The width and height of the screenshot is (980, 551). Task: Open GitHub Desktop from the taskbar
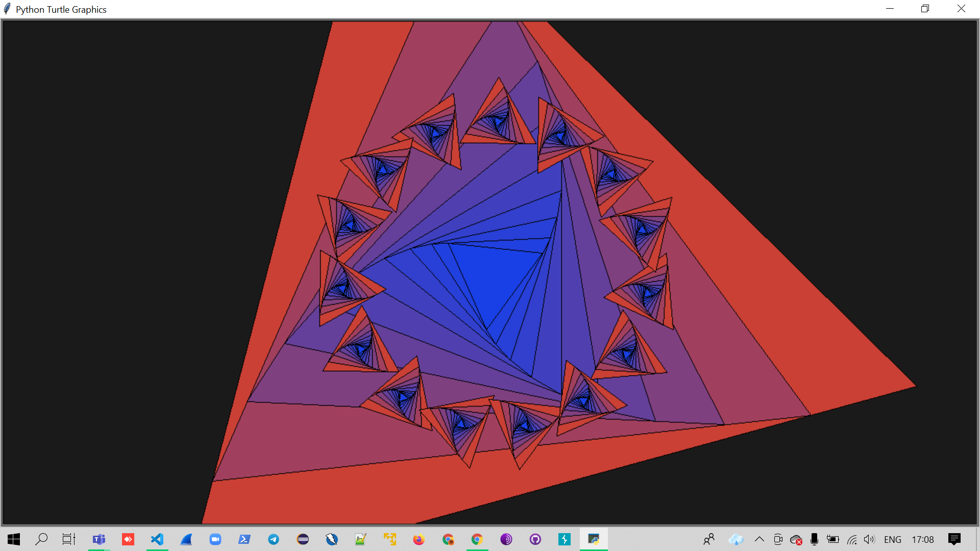(535, 539)
